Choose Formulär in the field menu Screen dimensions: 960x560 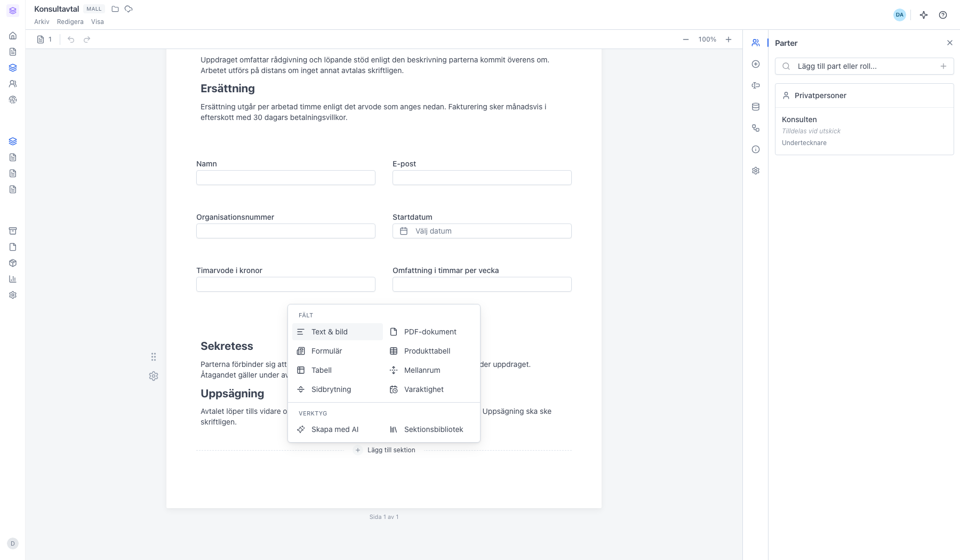click(338, 351)
